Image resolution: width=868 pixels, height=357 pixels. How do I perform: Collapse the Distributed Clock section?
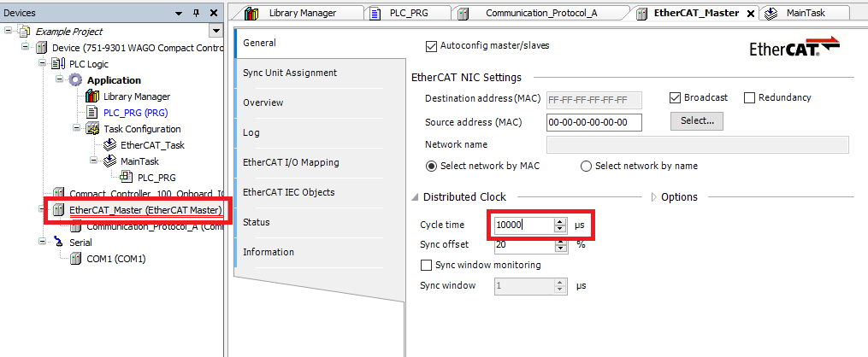(x=416, y=197)
